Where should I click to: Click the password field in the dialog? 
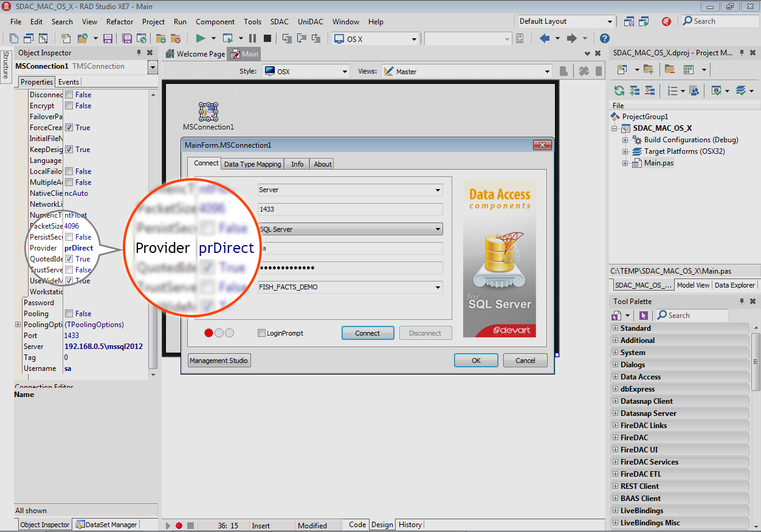click(x=350, y=268)
